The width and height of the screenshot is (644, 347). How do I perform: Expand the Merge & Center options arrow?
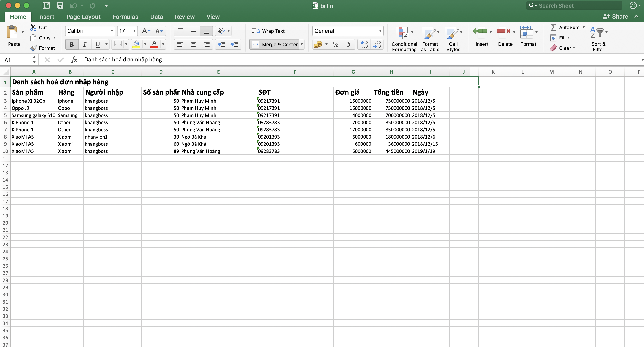click(302, 44)
